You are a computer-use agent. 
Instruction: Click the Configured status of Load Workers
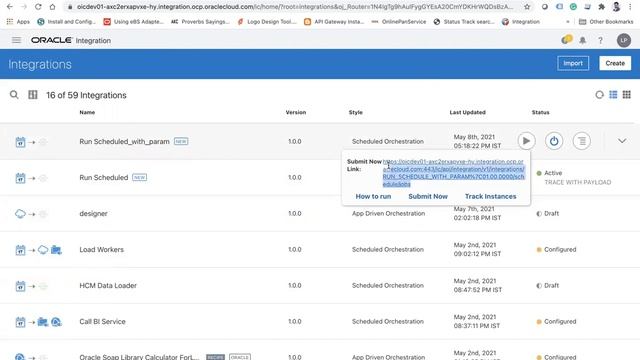click(556, 249)
